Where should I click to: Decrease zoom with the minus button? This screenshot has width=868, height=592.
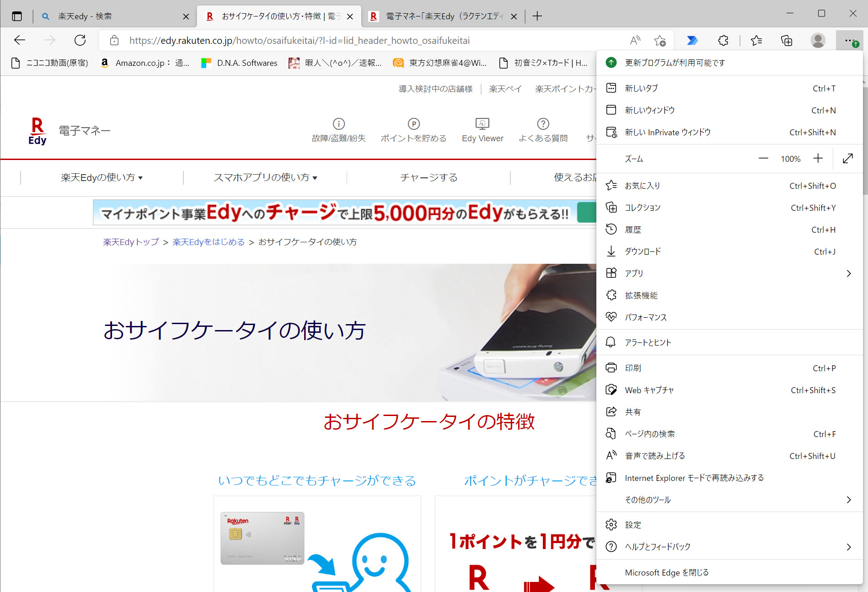[x=763, y=159]
